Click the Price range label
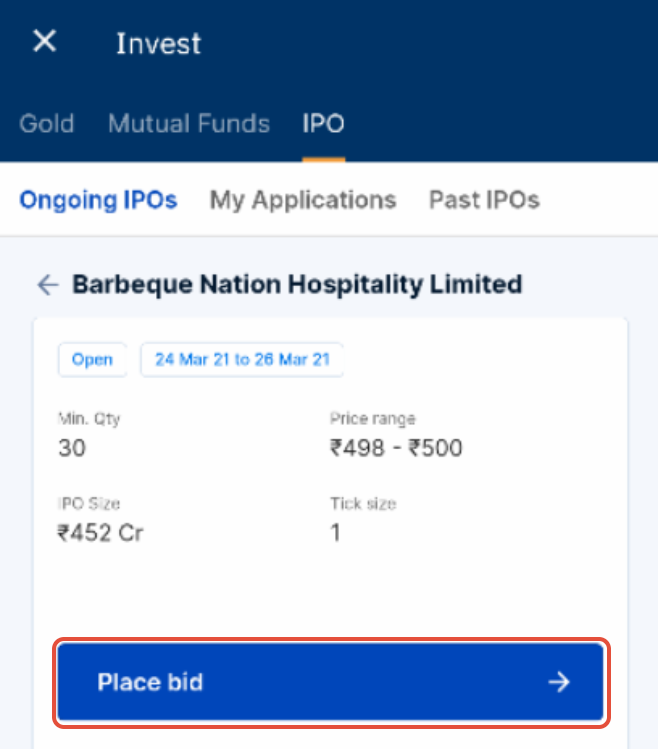The width and height of the screenshot is (658, 749). tap(372, 419)
